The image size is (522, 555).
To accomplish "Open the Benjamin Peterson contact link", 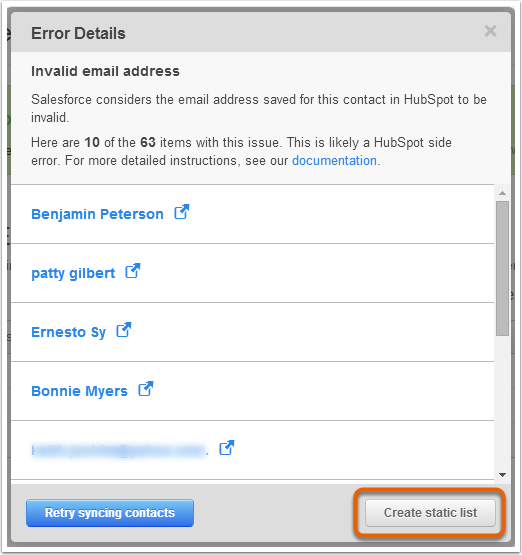I will coord(97,214).
